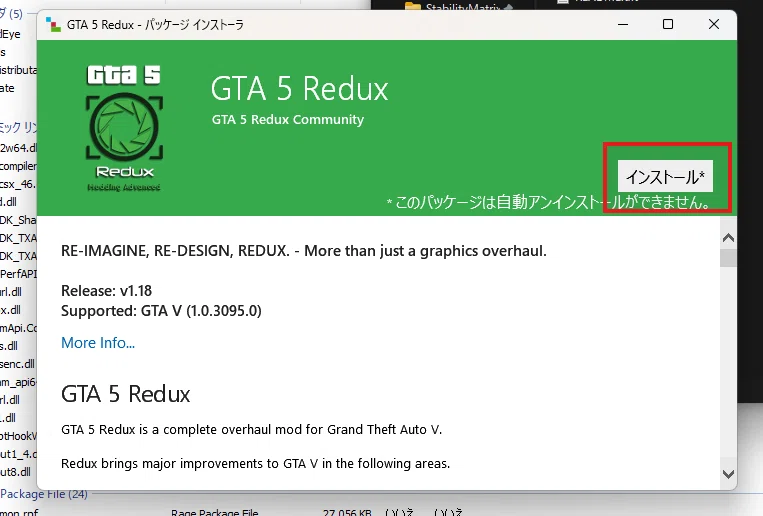Viewport: 763px width, 516px height.
Task: Click the RE-IMAGINE, RE-DESIGN, REDUX tagline text
Action: [x=304, y=251]
